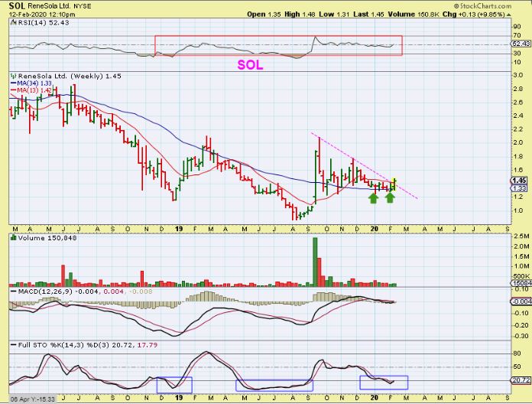The image size is (532, 404).
Task: Click the 12-Feb-2020 12:10pm timestamp
Action: 42,15
